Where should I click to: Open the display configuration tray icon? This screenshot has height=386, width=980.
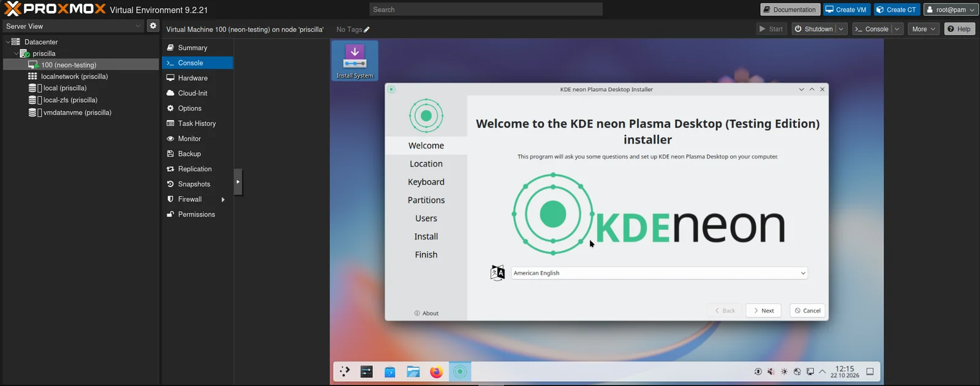coord(810,371)
